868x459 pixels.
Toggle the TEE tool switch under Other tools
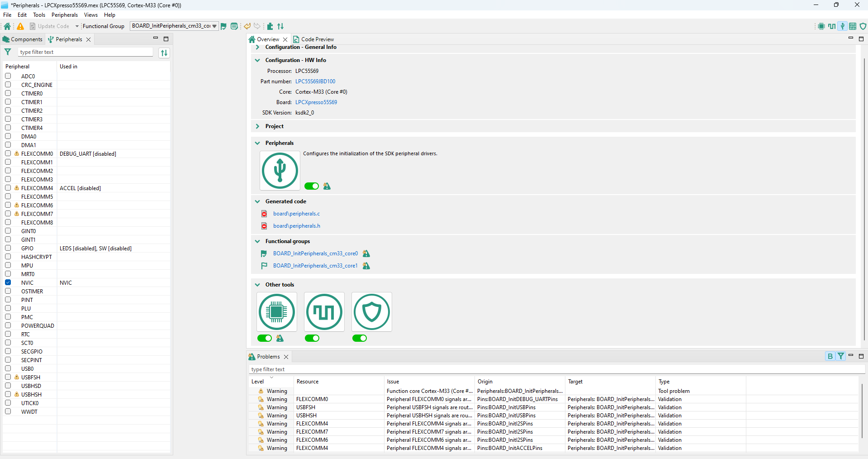(x=360, y=338)
